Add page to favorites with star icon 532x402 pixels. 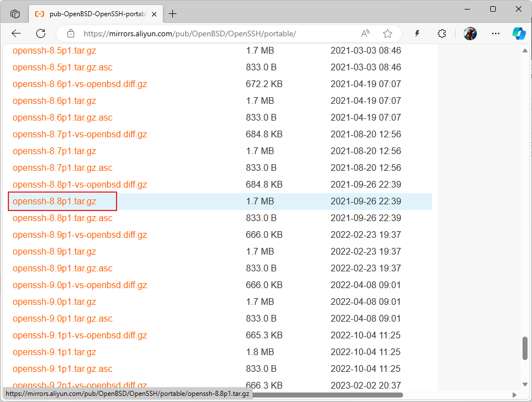point(388,33)
